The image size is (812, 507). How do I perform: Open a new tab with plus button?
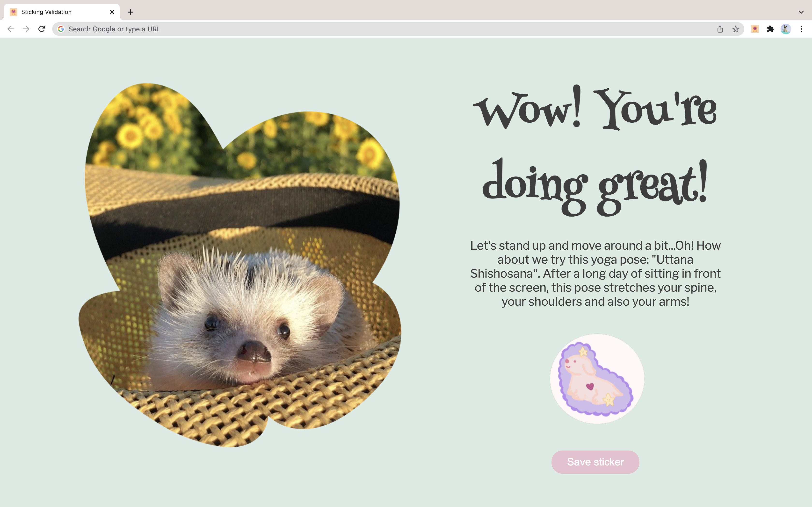(130, 12)
